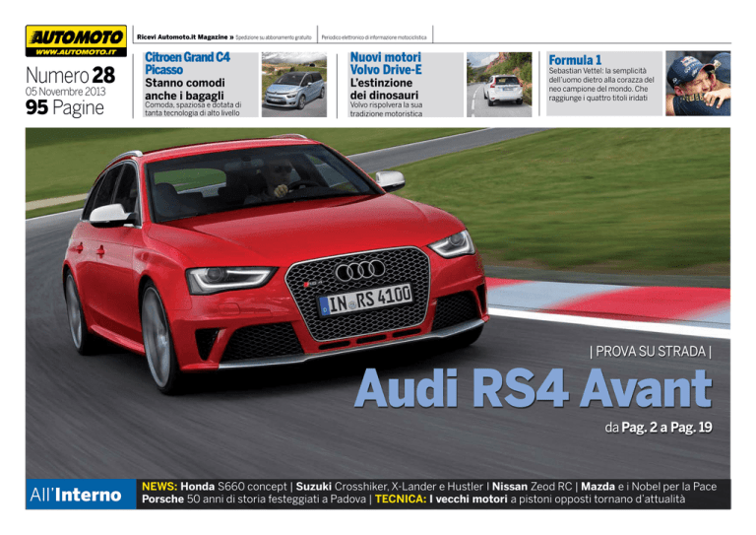Click 'TECNICA: I vecchi motori' item

(530, 499)
